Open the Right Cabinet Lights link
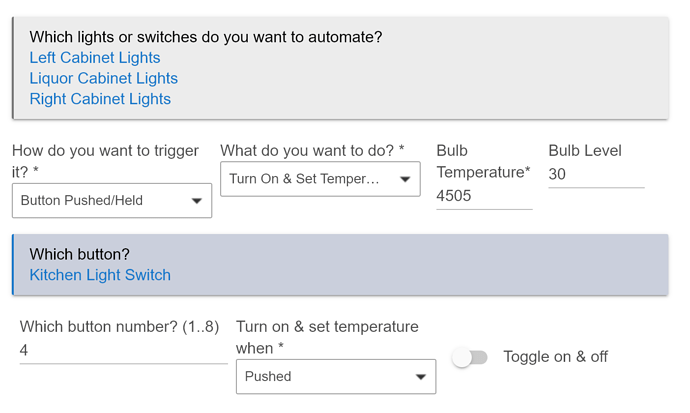Image resolution: width=690 pixels, height=413 pixels. pos(100,99)
